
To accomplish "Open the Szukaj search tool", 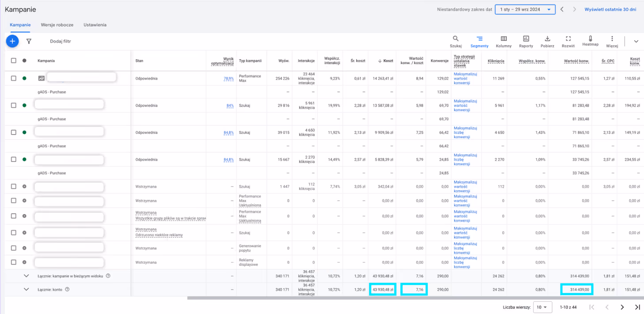I will point(456,42).
